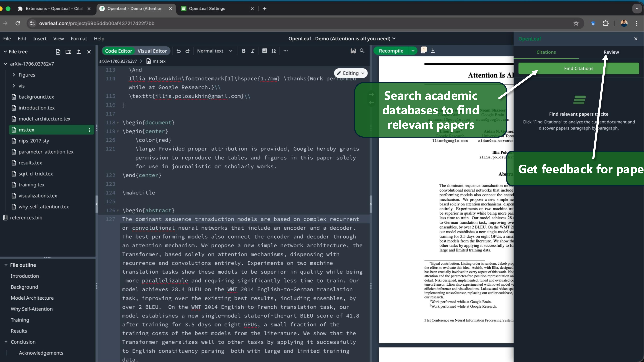Image resolution: width=644 pixels, height=362 pixels.
Task: Close the OpenLeaf side panel
Action: [x=636, y=39]
